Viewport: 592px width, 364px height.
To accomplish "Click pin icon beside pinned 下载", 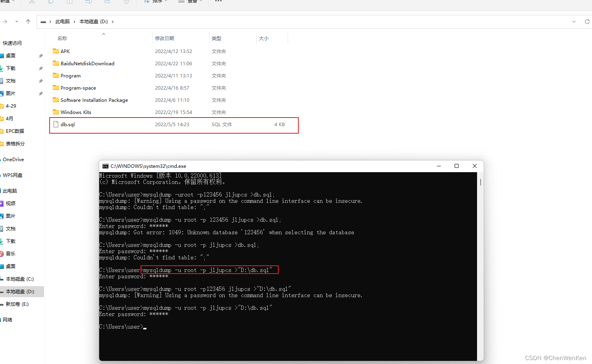I will coord(41,68).
